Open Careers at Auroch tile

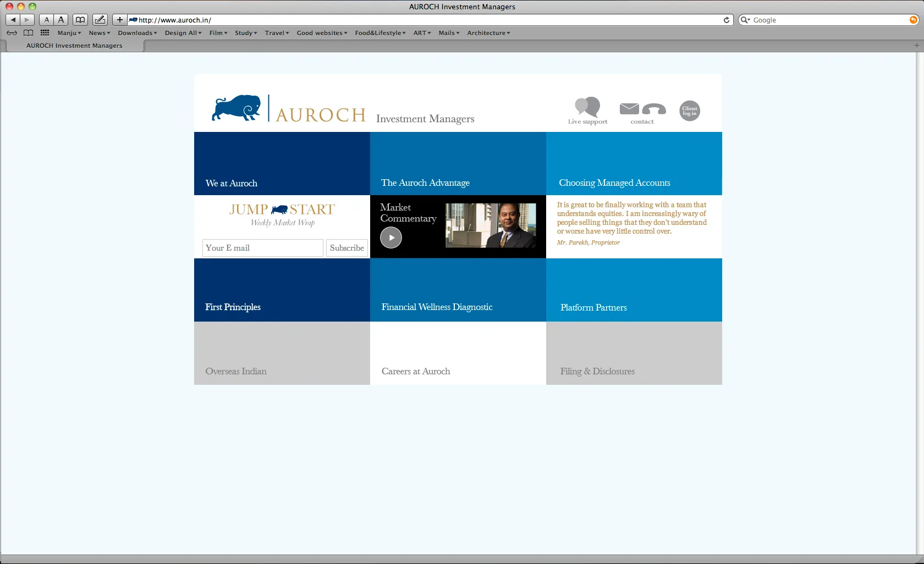(x=458, y=353)
